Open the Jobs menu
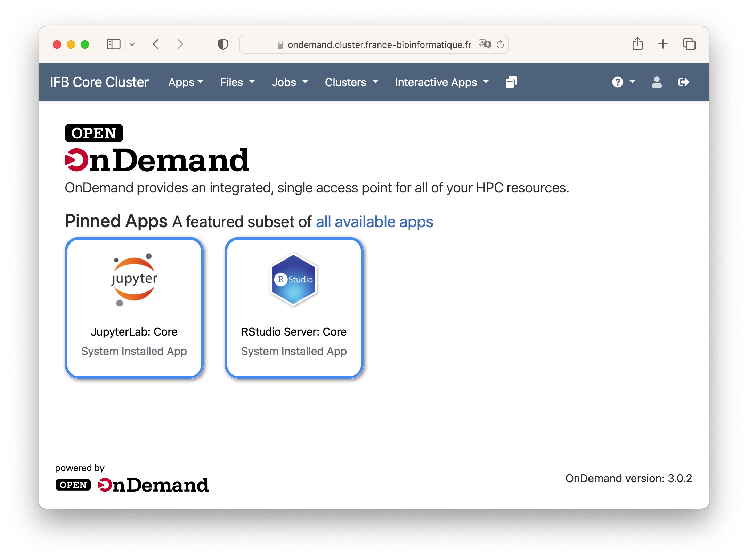The width and height of the screenshot is (748, 560). click(288, 82)
